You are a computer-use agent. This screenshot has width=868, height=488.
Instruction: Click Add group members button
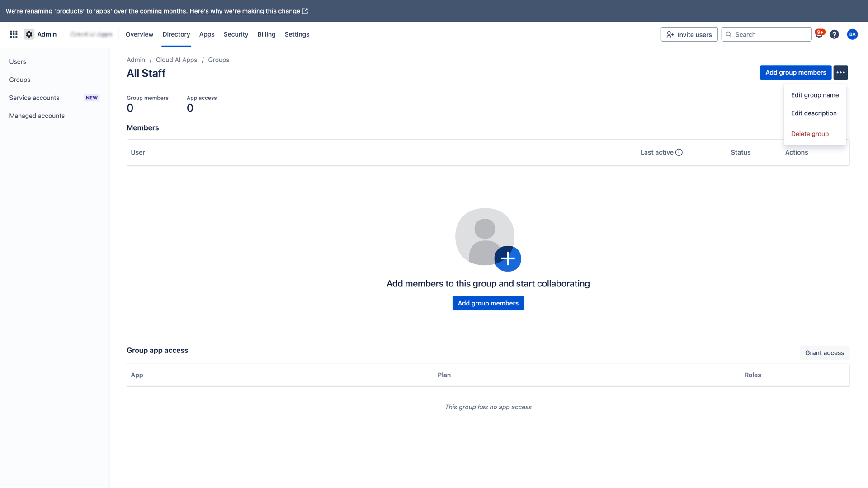tap(796, 72)
